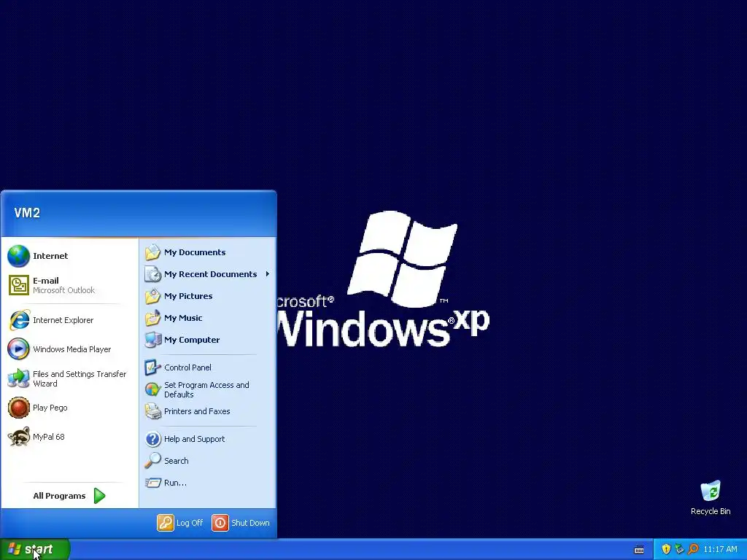
Task: Select the My Computer label
Action: (192, 340)
